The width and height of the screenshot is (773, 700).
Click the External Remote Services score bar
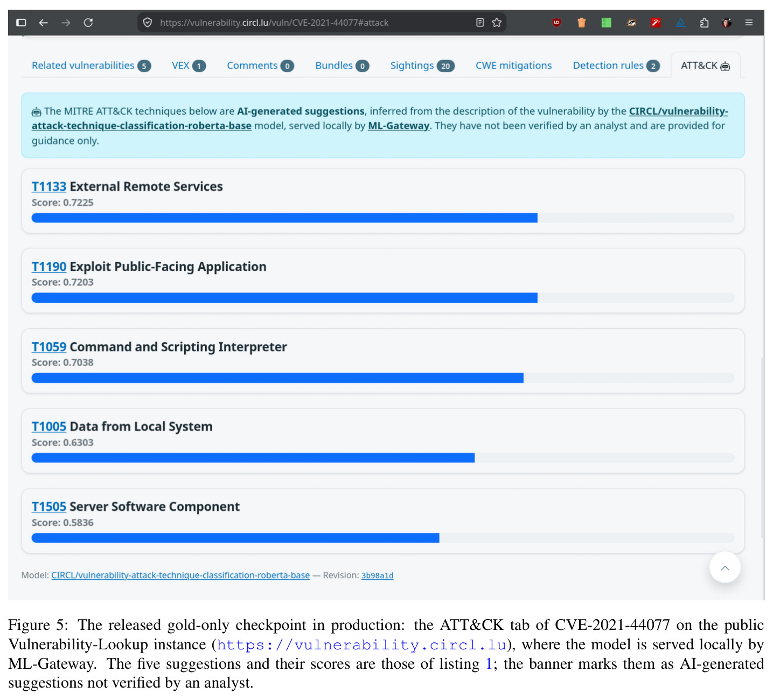[383, 218]
